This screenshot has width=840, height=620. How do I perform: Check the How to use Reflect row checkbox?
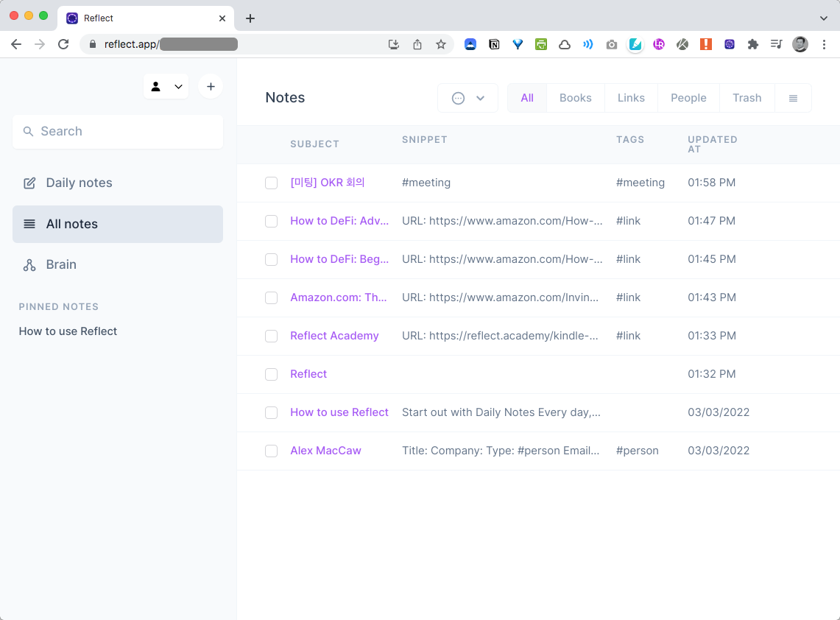(271, 412)
